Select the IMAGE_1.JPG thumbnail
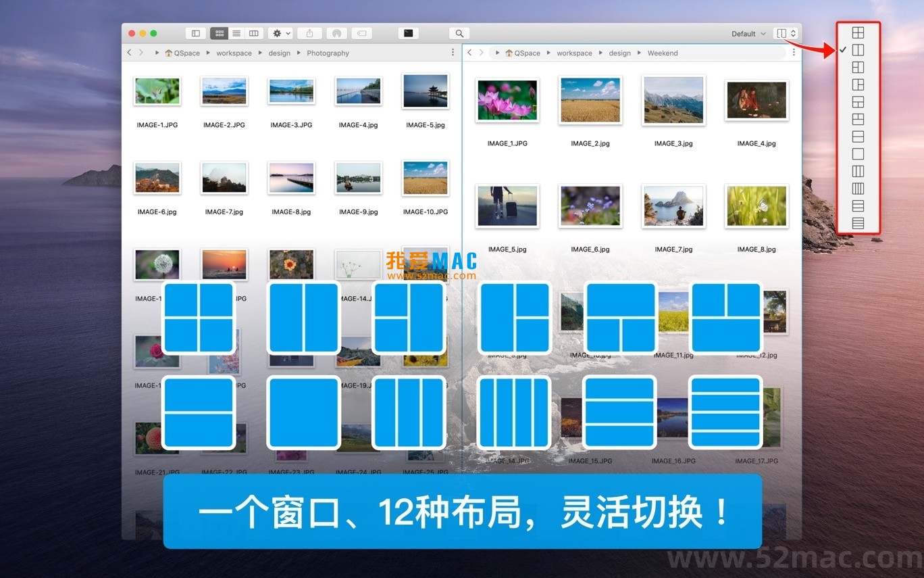924x578 pixels. 507,100
